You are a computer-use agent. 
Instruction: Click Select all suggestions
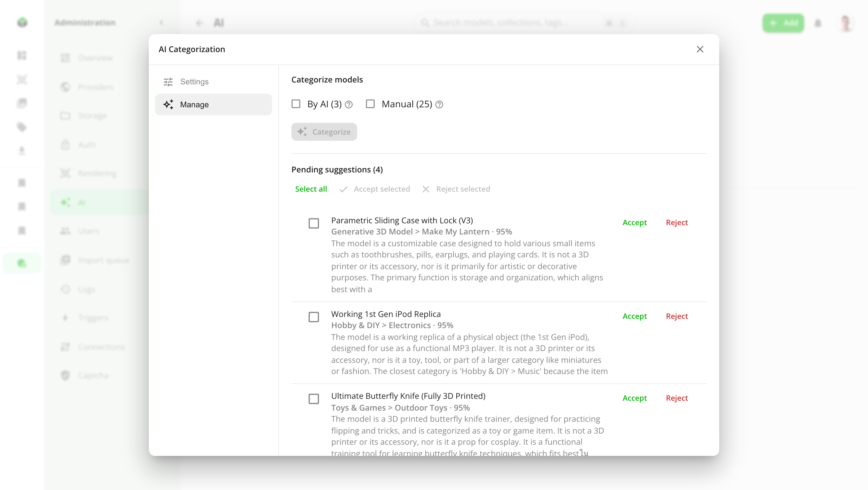[311, 189]
